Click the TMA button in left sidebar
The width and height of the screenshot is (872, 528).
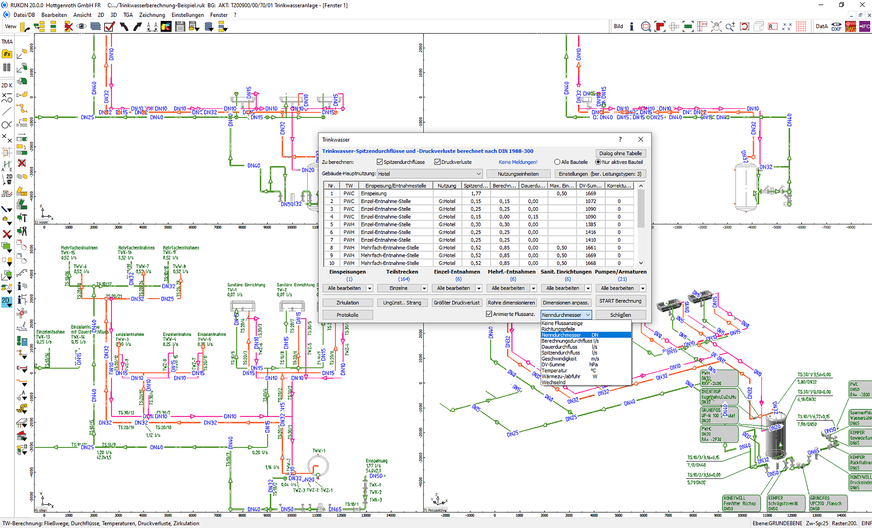click(7, 42)
